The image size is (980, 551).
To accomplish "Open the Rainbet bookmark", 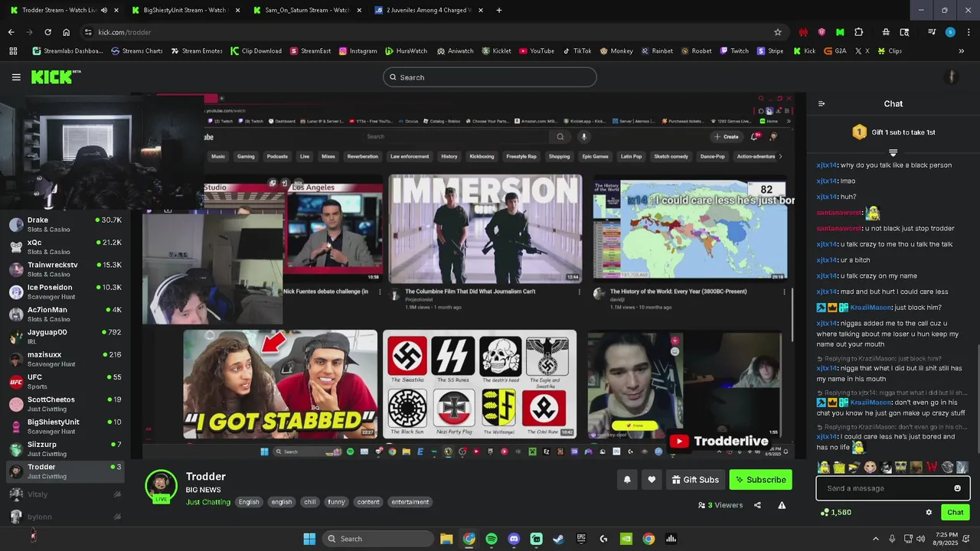I will (656, 51).
